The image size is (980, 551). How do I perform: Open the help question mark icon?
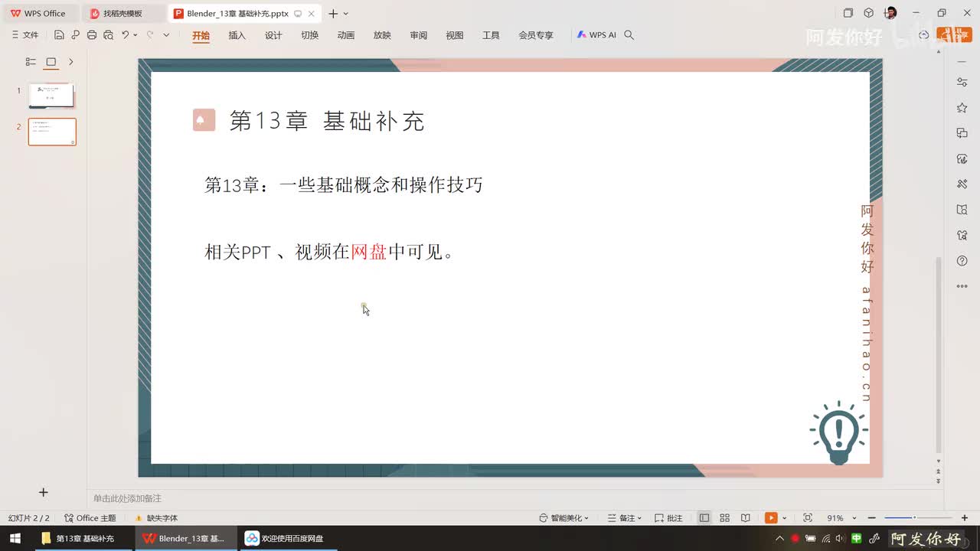click(962, 261)
